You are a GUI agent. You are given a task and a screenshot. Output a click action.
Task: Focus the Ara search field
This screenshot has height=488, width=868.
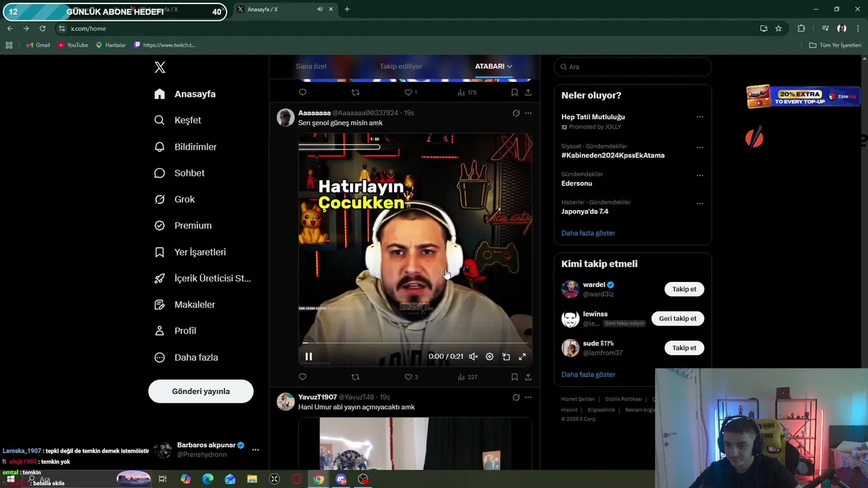633,66
